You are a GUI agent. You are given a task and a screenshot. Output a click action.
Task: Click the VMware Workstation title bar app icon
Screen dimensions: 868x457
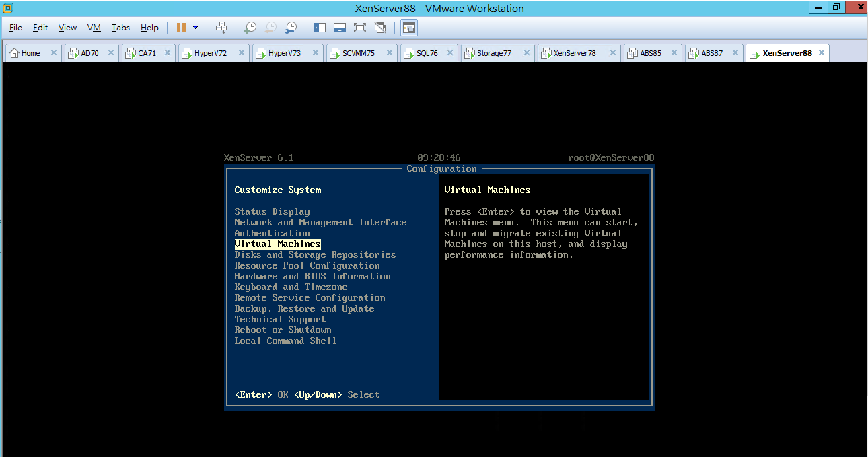(x=7, y=8)
